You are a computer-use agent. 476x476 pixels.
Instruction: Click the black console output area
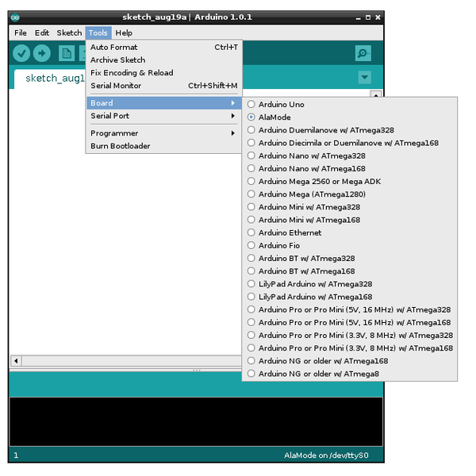click(196, 421)
